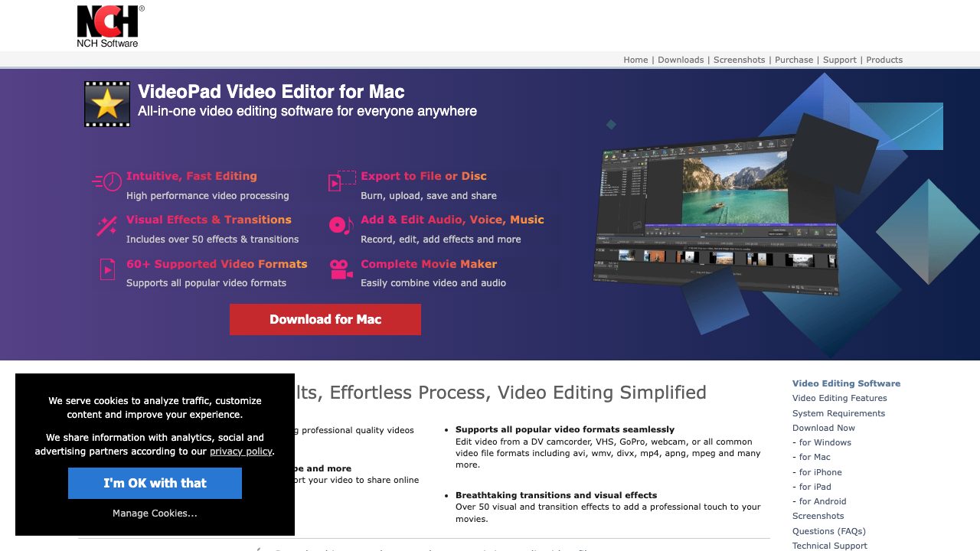Select Export to File or Disc heading
Viewport: 980px width, 551px height.
423,176
